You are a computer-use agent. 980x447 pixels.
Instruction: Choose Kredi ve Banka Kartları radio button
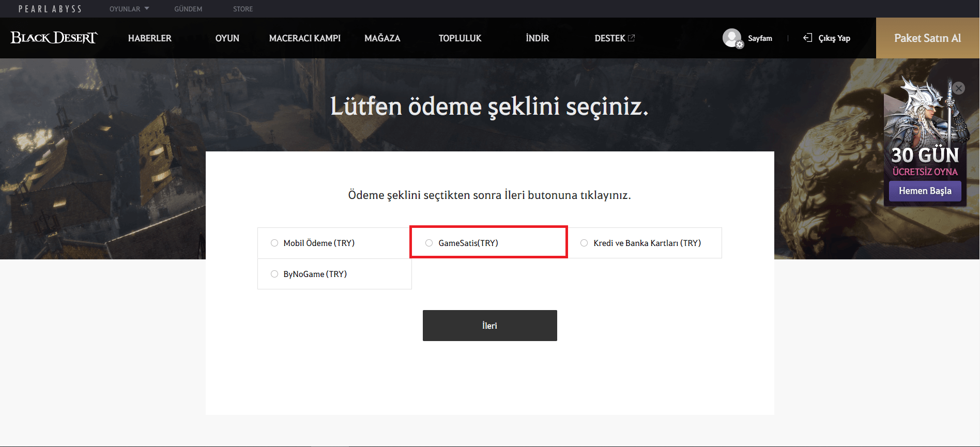(x=584, y=243)
